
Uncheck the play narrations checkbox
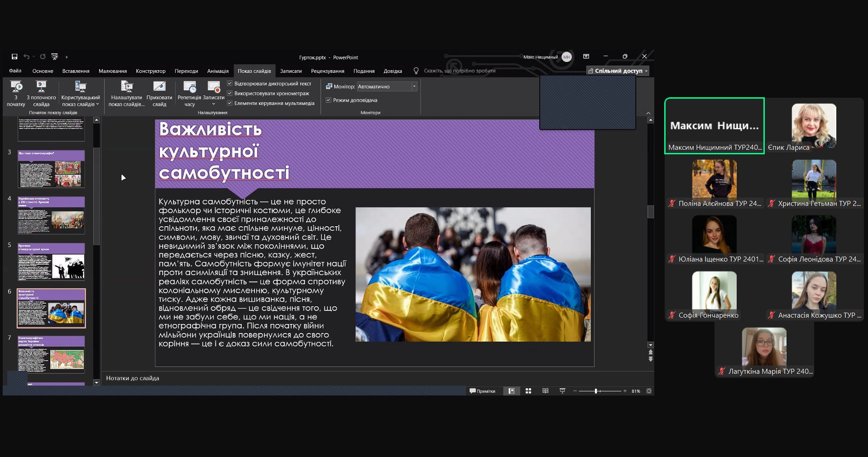point(230,84)
